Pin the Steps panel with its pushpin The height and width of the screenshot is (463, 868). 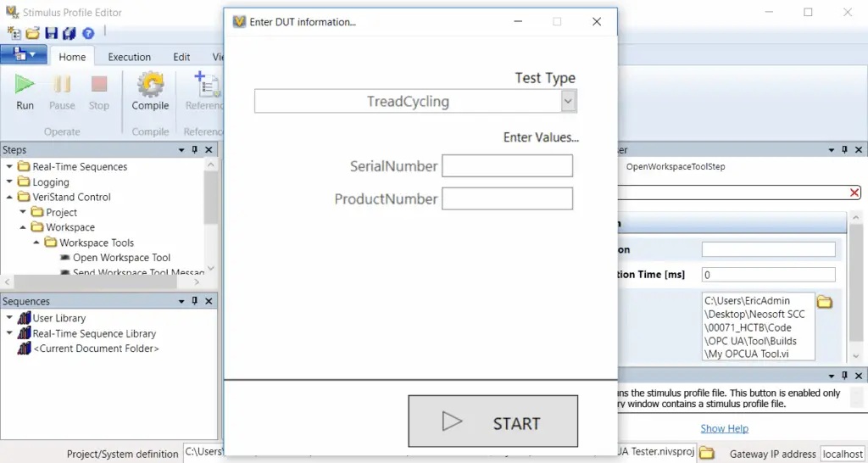click(x=194, y=150)
